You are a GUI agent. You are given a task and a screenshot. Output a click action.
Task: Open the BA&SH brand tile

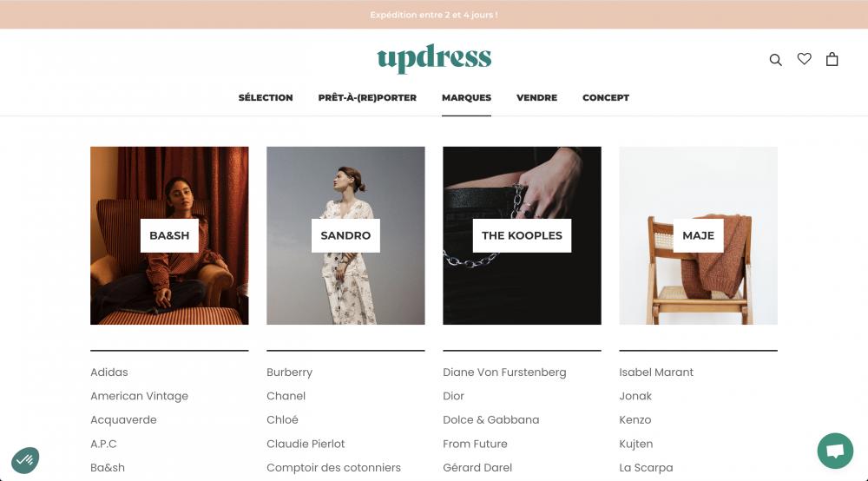(x=169, y=235)
